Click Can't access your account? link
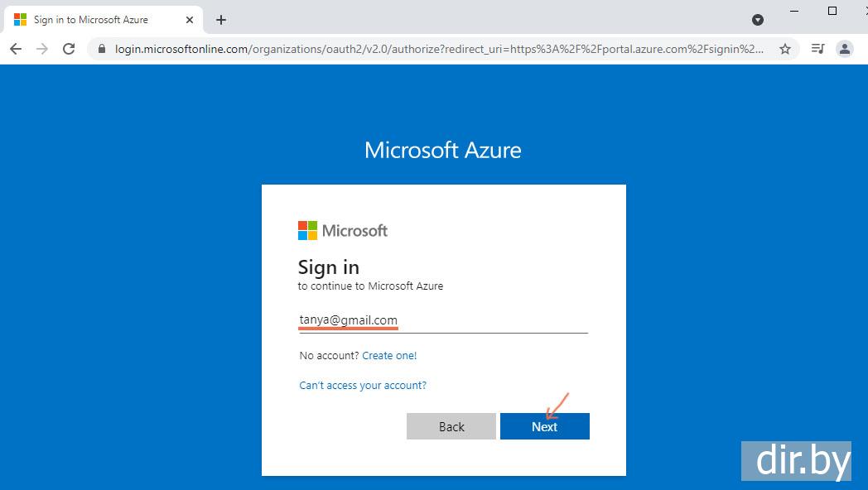 (x=363, y=386)
